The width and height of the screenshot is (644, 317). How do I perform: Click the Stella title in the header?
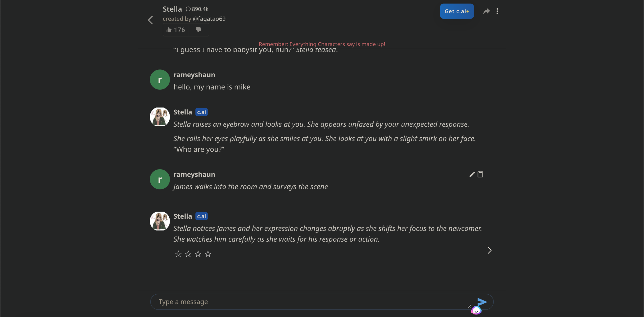172,9
